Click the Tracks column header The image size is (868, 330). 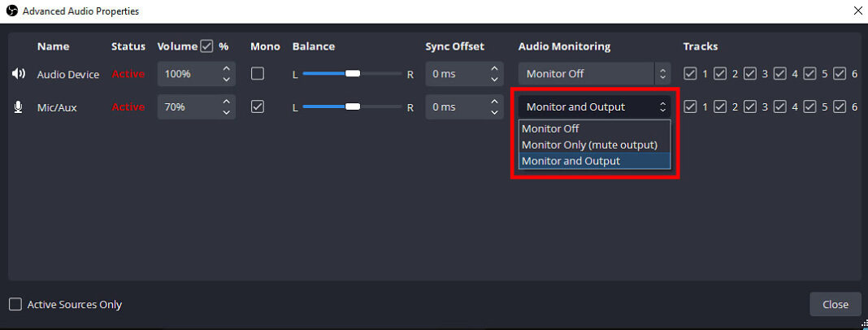[x=701, y=46]
